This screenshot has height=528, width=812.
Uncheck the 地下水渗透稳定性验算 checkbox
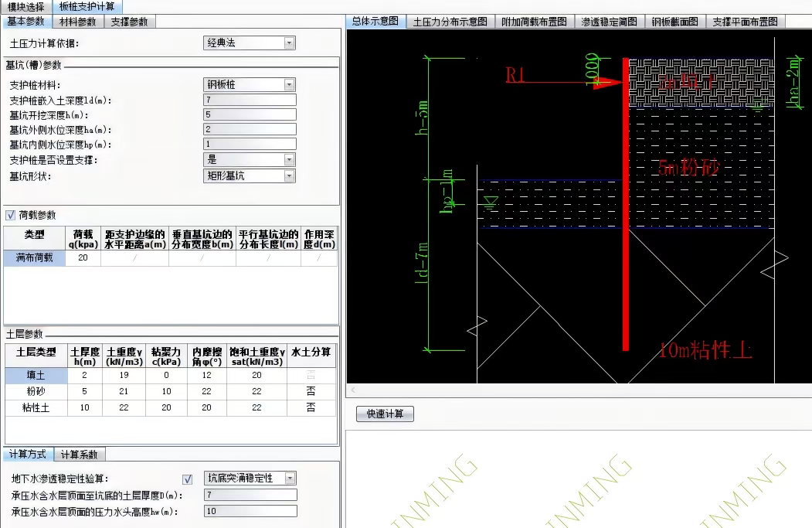tap(187, 479)
